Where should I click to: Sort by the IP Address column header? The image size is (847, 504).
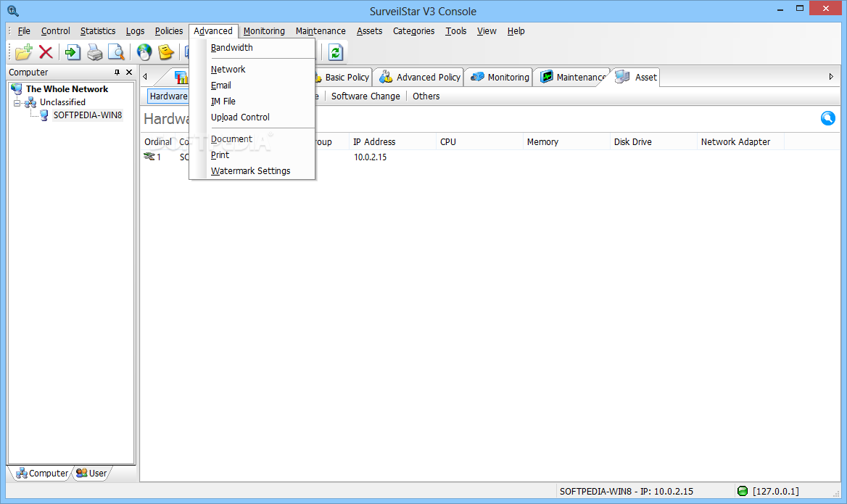coord(392,142)
